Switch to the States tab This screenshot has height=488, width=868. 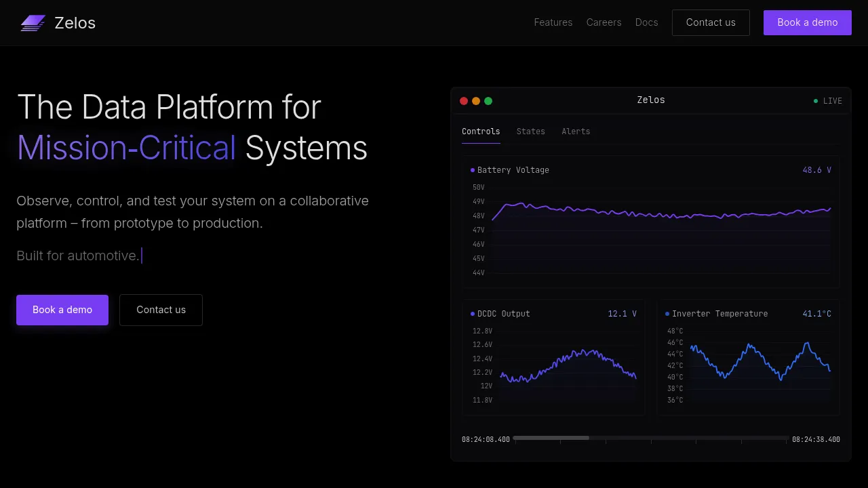click(x=531, y=131)
